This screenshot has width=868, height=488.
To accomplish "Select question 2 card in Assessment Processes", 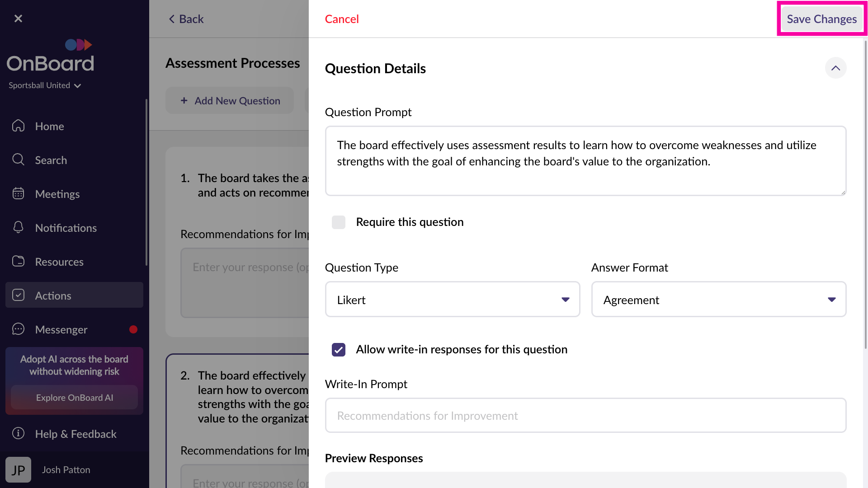I will pyautogui.click(x=238, y=420).
